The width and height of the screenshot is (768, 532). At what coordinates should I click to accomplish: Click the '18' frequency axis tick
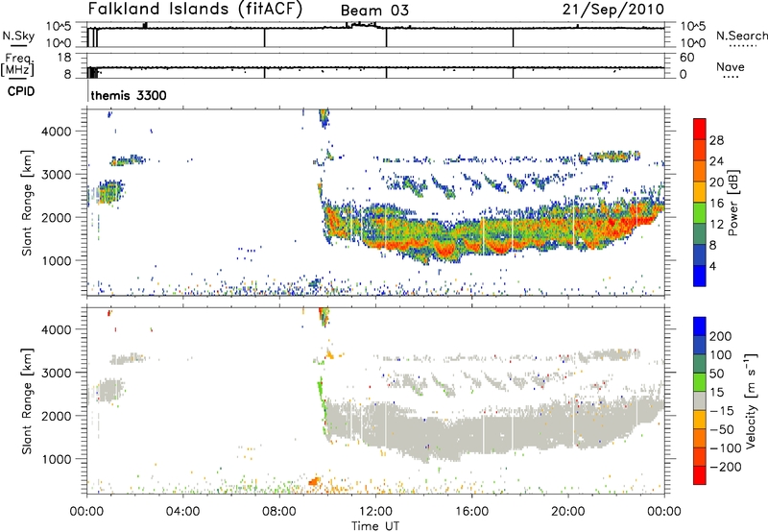[x=64, y=58]
